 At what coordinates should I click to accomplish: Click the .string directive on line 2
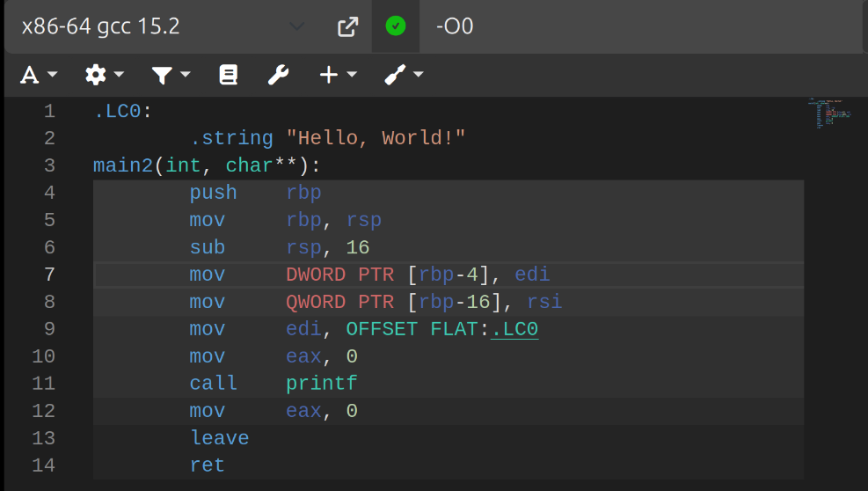tap(231, 138)
